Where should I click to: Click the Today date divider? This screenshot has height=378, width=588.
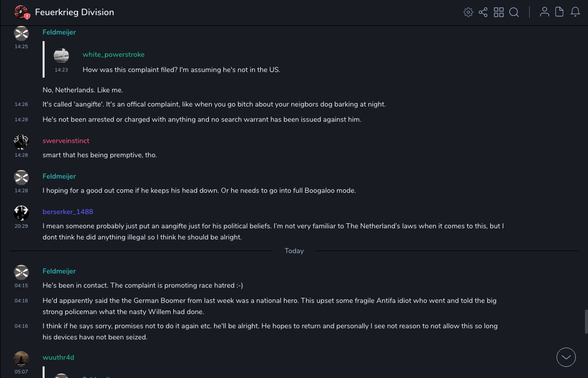[294, 251]
